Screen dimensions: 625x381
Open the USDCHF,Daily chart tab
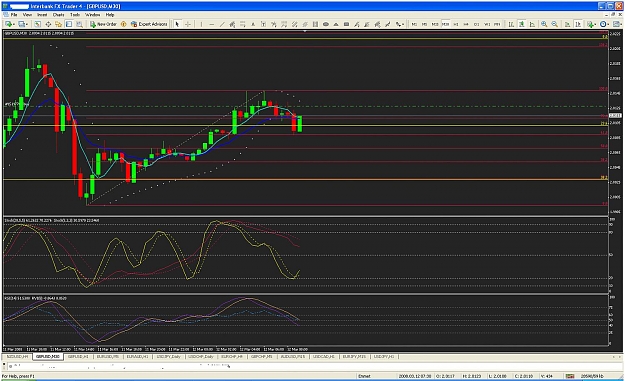201,356
